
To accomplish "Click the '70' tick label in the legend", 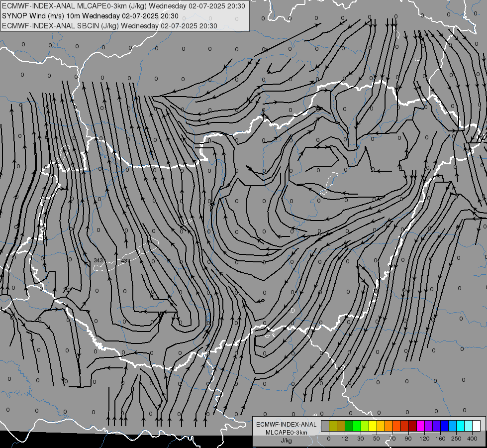I will [x=392, y=439].
